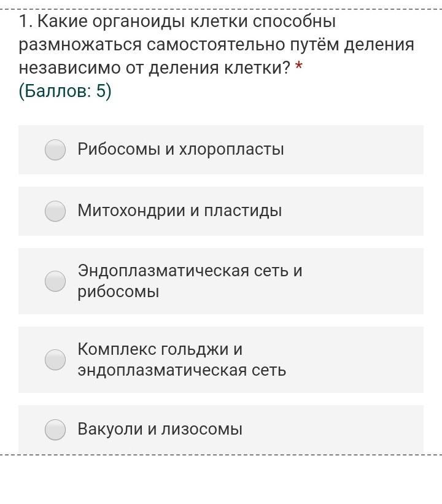Viewport: 442px width, 504px height.
Task: Select the radio button for Рибосомы и хлоропласты
Action: [55, 150]
